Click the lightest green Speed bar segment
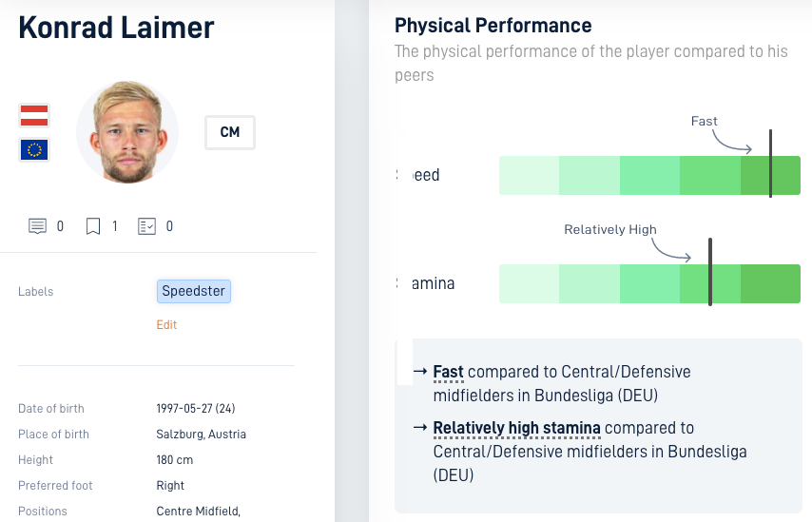 (529, 176)
